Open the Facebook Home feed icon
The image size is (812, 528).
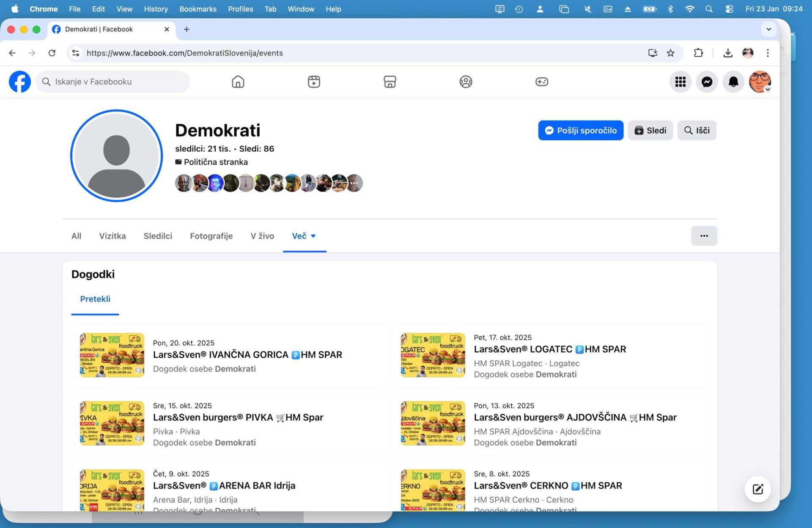pyautogui.click(x=238, y=82)
